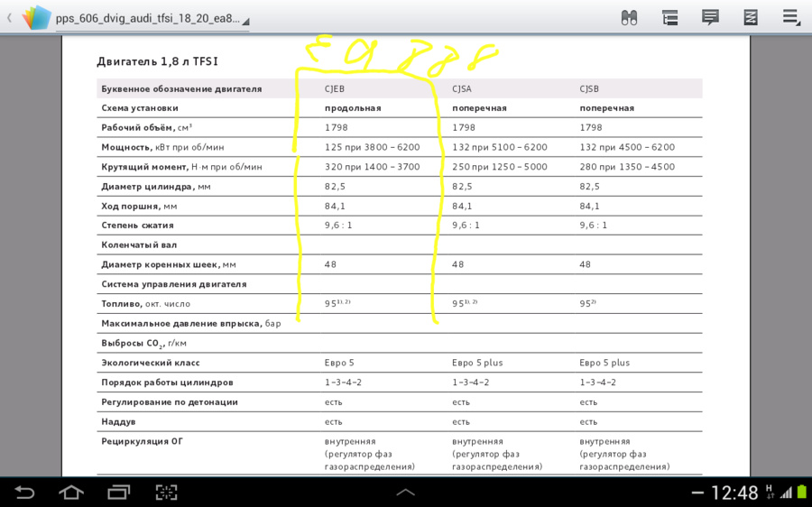Select the word 'продольная'
Image resolution: width=812 pixels, height=507 pixels.
coord(353,109)
